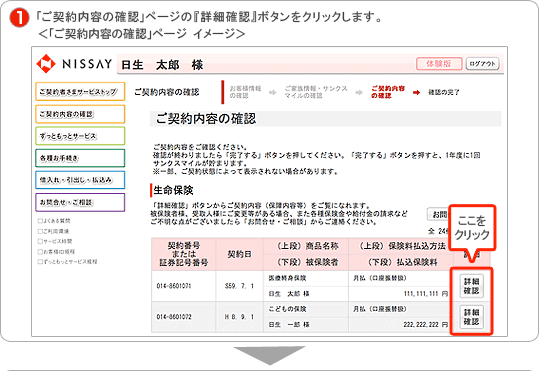Click 確認の完了 step label
Image resolution: width=539 pixels, height=371 pixels.
coord(444,92)
